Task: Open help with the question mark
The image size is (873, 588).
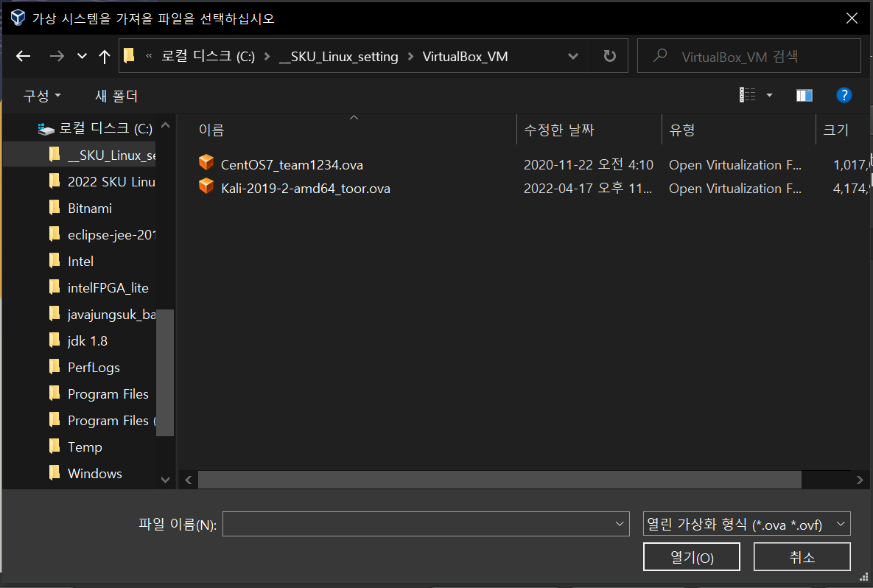Action: 844,95
